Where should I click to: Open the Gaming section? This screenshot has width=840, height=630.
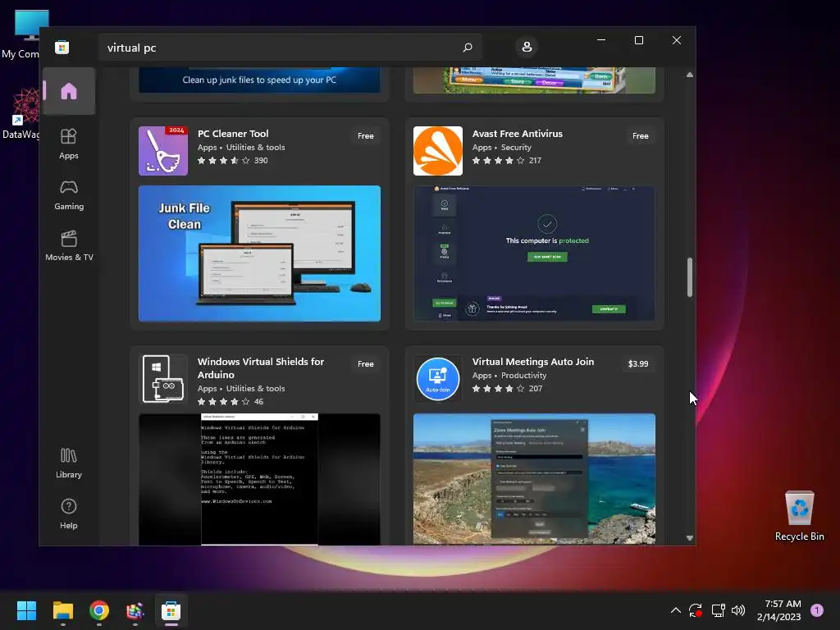(x=69, y=195)
